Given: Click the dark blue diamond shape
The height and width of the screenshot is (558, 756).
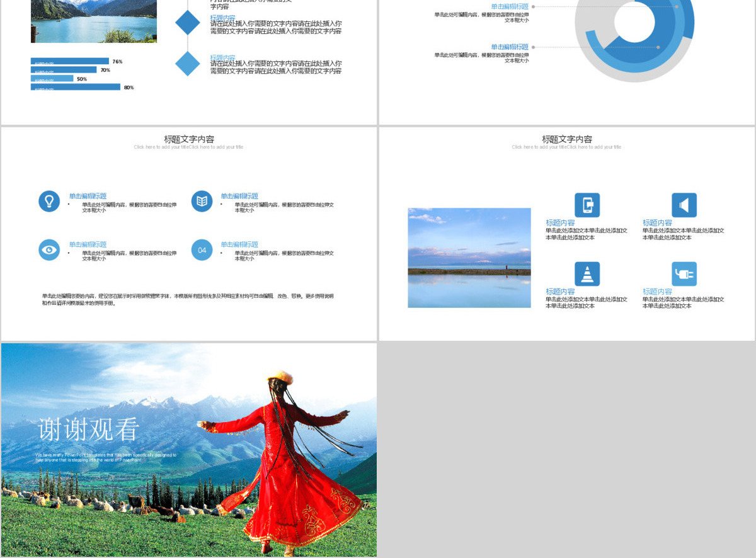Looking at the screenshot, I should (x=187, y=22).
